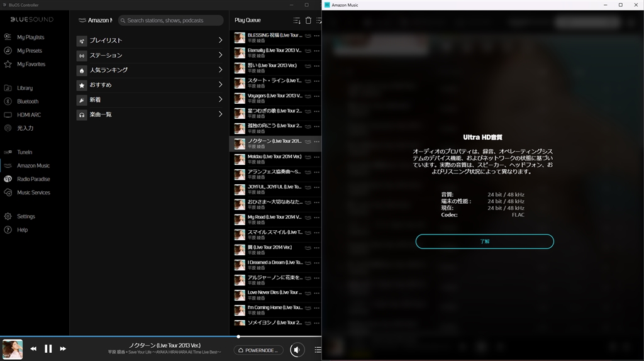644x361 pixels.
Task: Click the playback progress slider handle
Action: click(238, 336)
